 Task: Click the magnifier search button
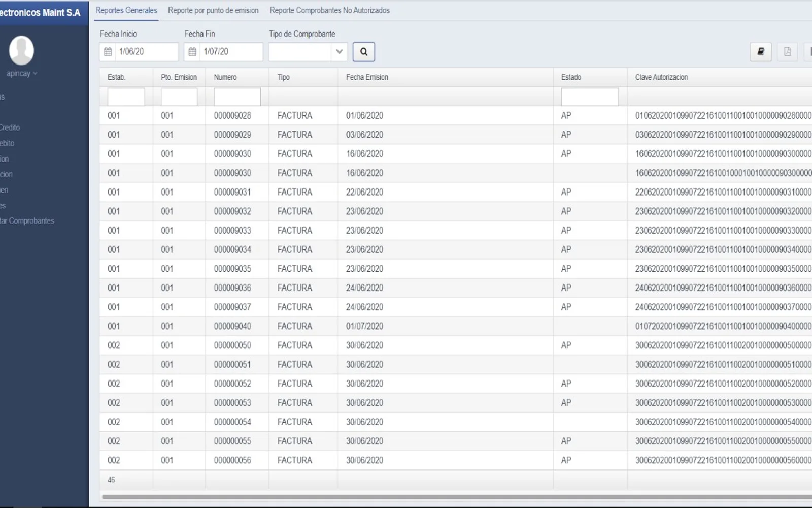pyautogui.click(x=363, y=51)
